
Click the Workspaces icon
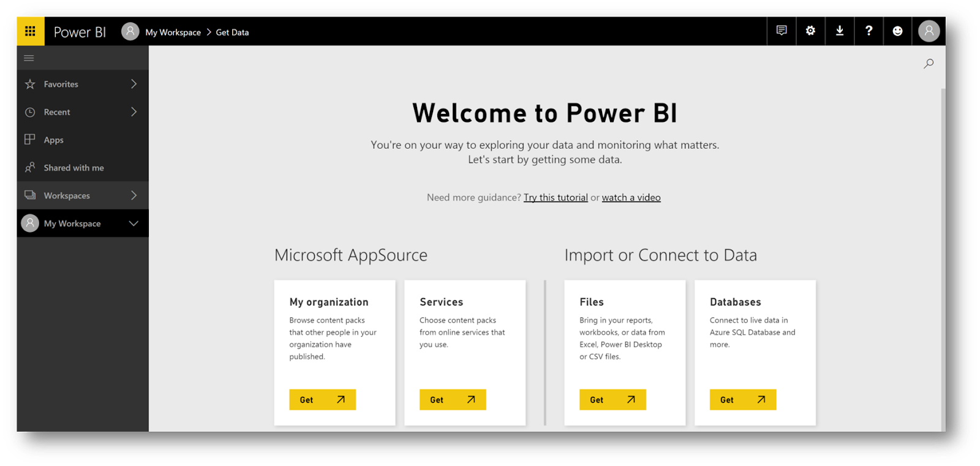tap(30, 195)
